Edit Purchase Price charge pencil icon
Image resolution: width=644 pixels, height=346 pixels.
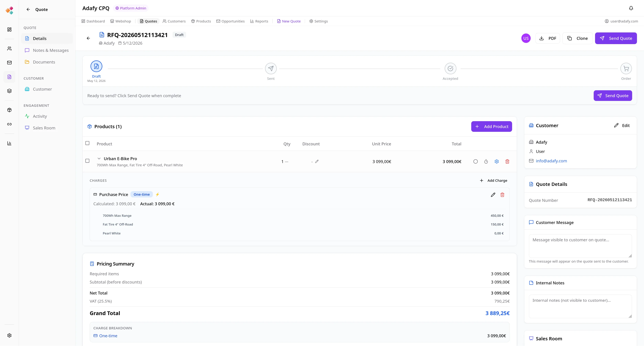click(x=493, y=195)
